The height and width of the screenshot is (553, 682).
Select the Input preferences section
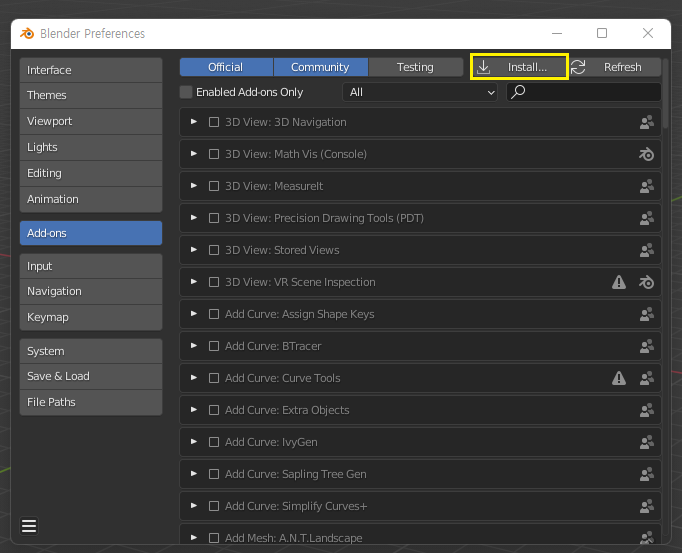point(91,266)
